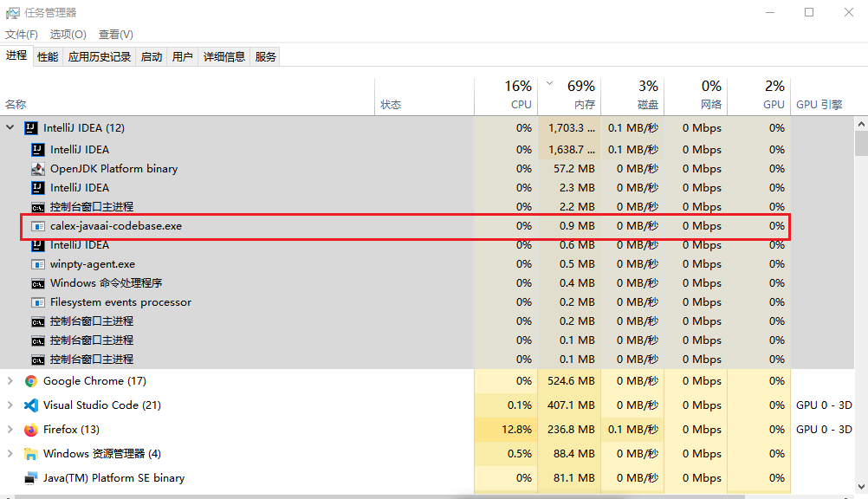This screenshot has width=868, height=499.
Task: Expand the Firefox (13) group
Action: click(x=10, y=429)
